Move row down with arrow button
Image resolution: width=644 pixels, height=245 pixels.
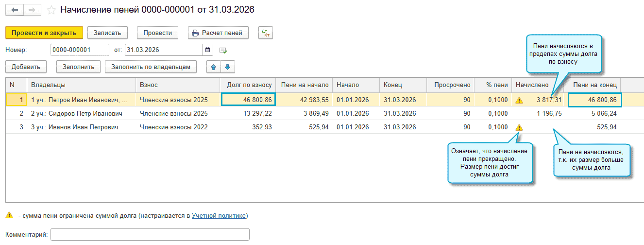coord(227,67)
